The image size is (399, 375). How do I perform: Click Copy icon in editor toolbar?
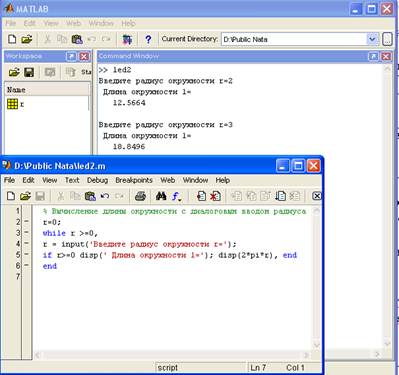pos(75,196)
